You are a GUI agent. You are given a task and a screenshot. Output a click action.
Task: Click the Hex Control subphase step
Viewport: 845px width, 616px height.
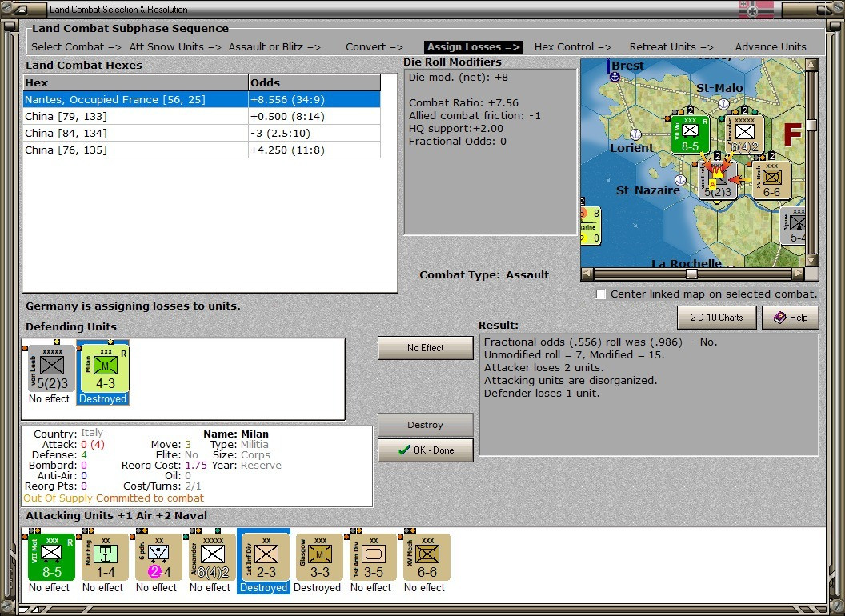tap(572, 47)
